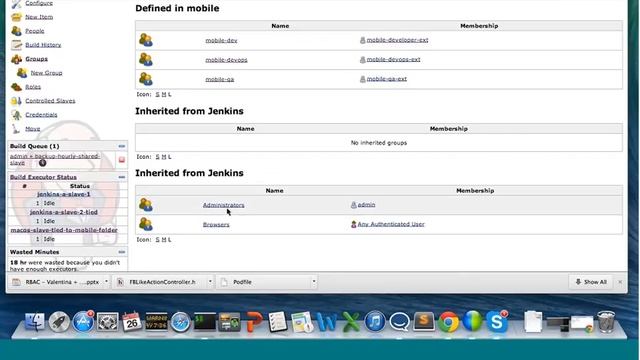The width and height of the screenshot is (640, 360).
Task: Click the People icon in the sidebar
Action: point(16,31)
